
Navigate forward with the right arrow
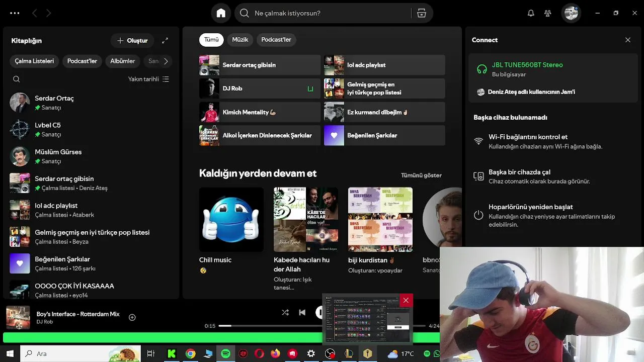pyautogui.click(x=48, y=13)
